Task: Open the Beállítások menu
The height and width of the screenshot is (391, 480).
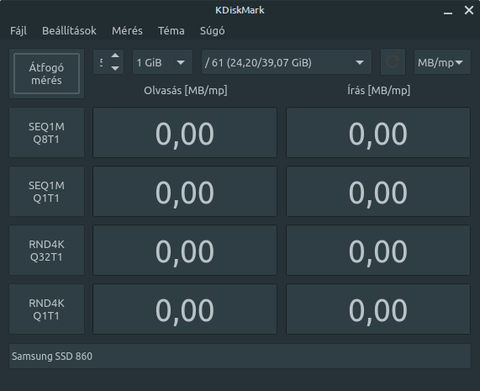Action: (x=69, y=31)
